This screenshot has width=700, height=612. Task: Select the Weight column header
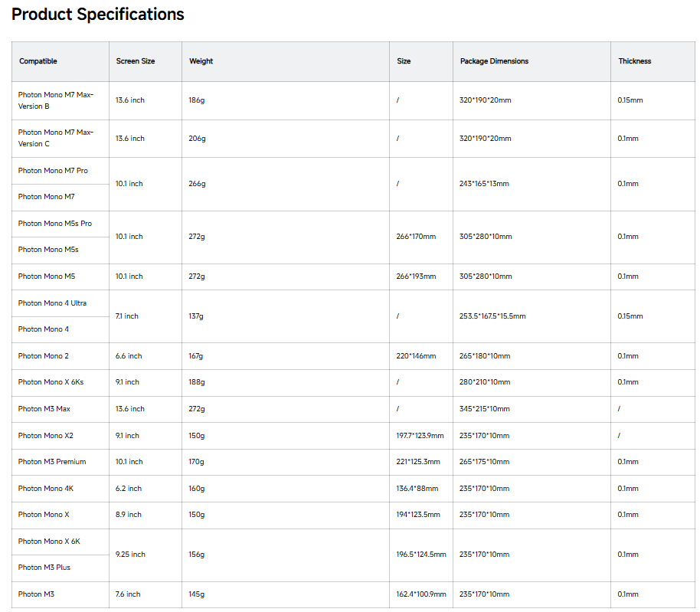(201, 61)
